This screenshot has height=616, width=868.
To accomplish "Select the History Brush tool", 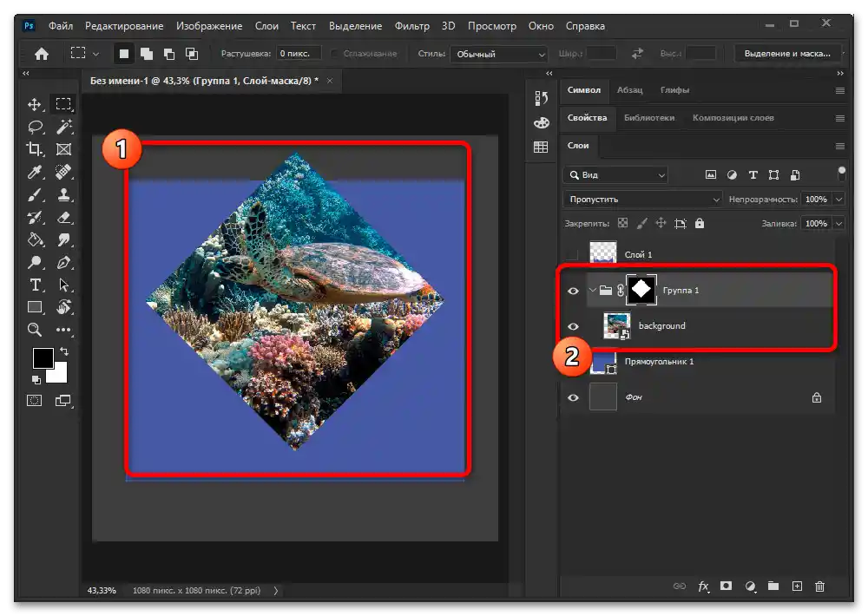I will [x=35, y=218].
